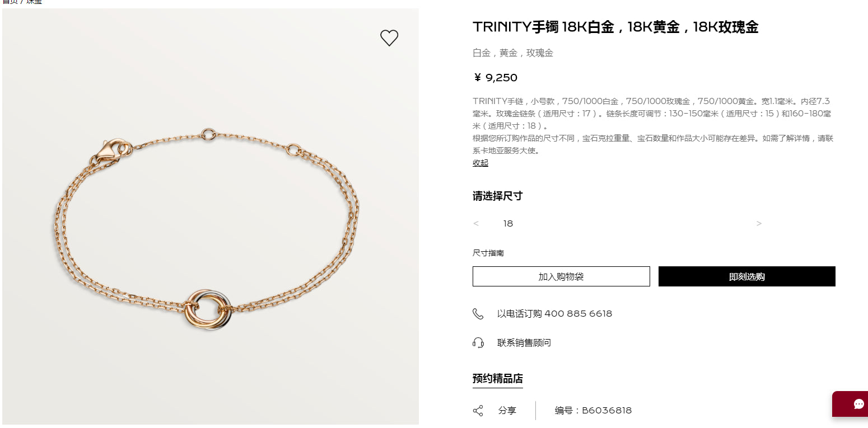This screenshot has width=868, height=428.
Task: Call the 以电话订购 400 885 6618 link
Action: (554, 314)
